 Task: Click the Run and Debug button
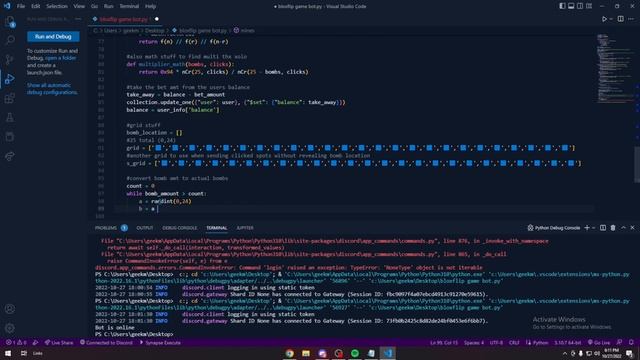[53, 36]
